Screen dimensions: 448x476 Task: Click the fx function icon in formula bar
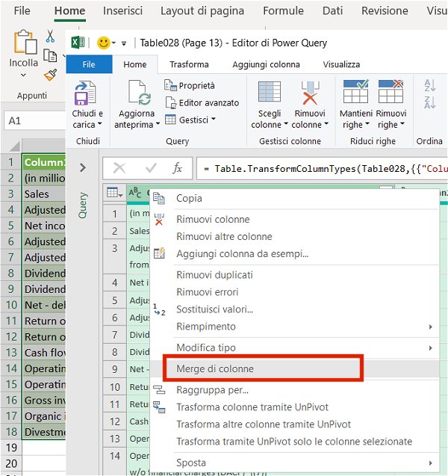click(x=178, y=168)
